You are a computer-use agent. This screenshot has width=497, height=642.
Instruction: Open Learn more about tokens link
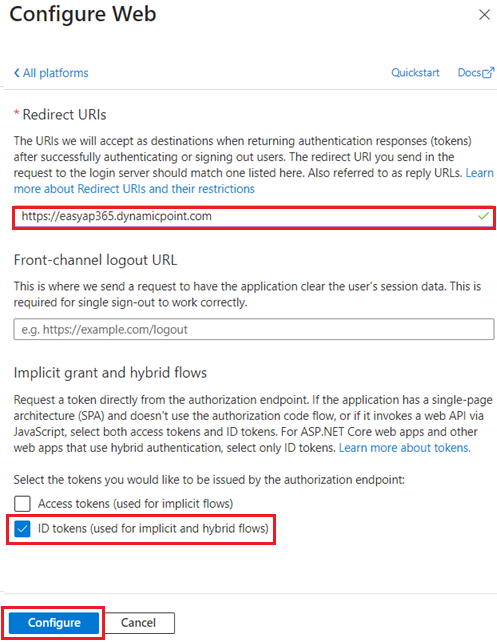(x=404, y=448)
